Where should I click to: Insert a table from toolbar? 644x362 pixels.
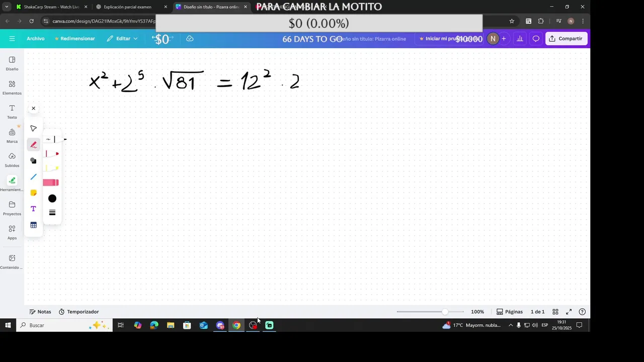point(34,225)
